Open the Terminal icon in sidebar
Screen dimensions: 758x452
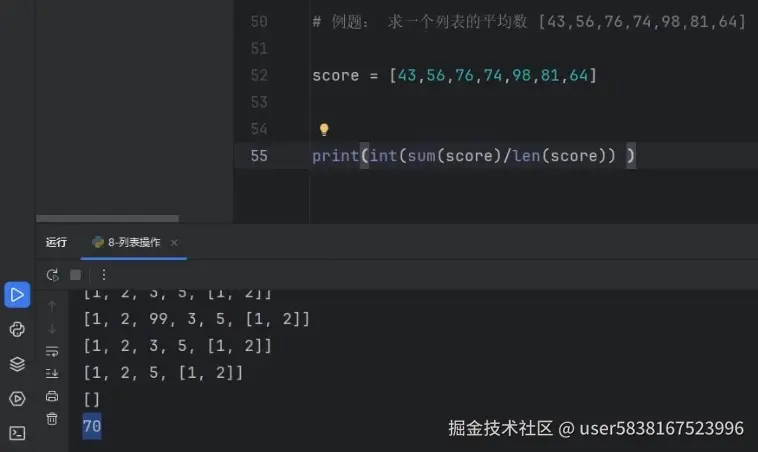pyautogui.click(x=17, y=433)
